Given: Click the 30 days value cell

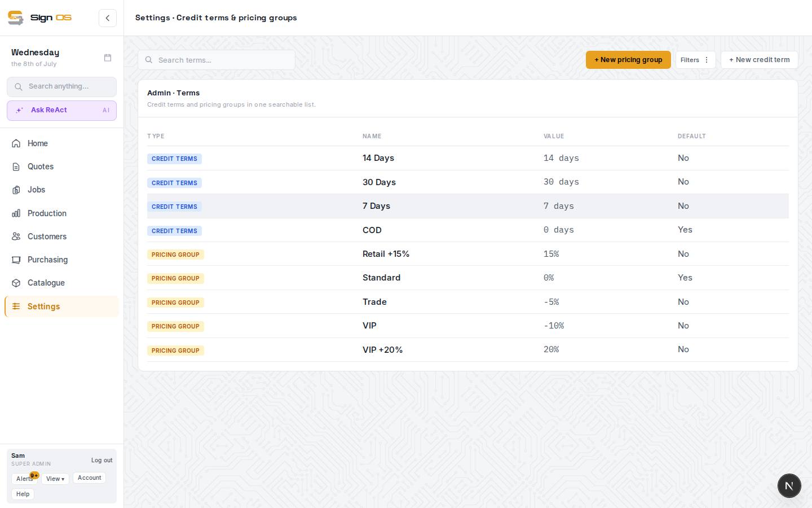Looking at the screenshot, I should [561, 182].
